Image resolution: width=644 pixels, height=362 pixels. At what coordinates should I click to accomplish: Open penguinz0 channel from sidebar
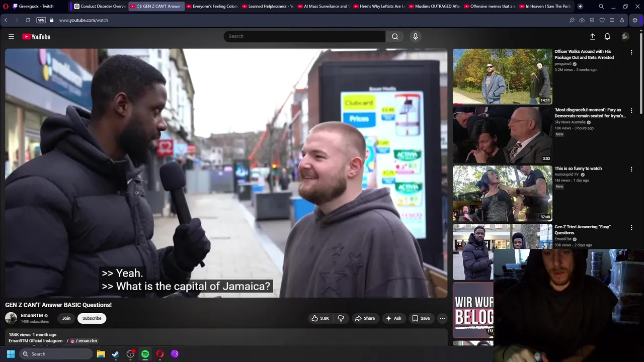click(563, 64)
